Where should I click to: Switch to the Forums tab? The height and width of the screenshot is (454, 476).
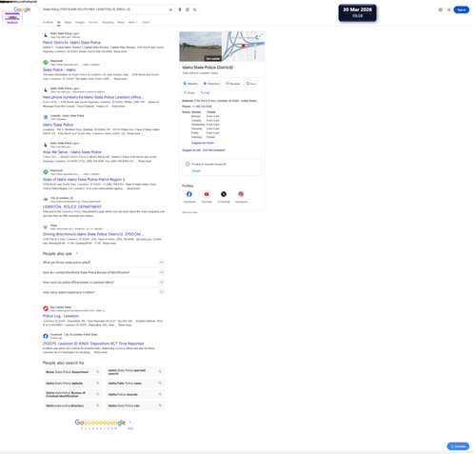point(93,23)
